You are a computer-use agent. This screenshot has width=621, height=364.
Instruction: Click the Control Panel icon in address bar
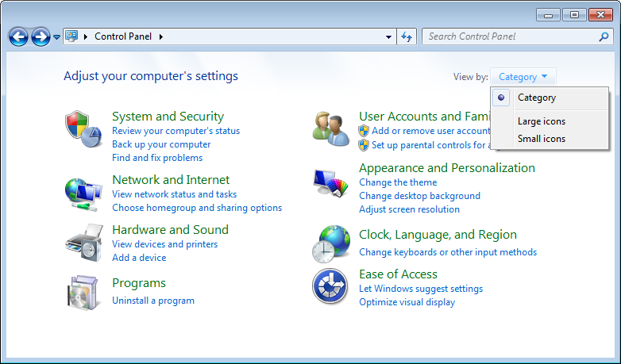click(71, 36)
